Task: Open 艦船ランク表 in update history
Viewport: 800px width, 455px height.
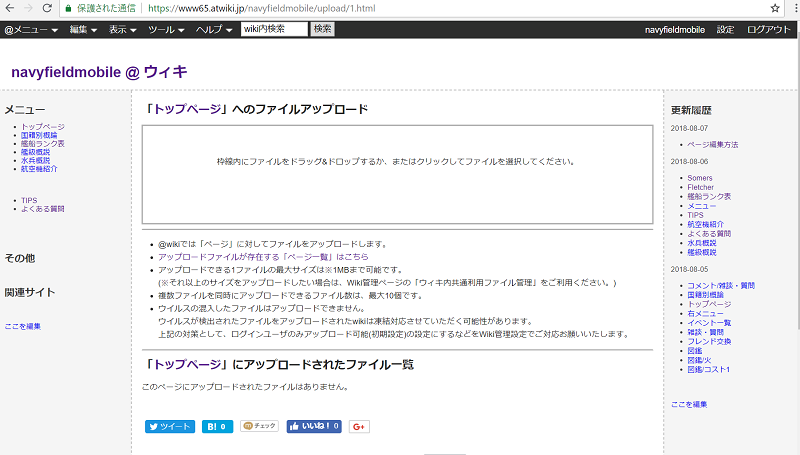Action: pyautogui.click(x=709, y=196)
